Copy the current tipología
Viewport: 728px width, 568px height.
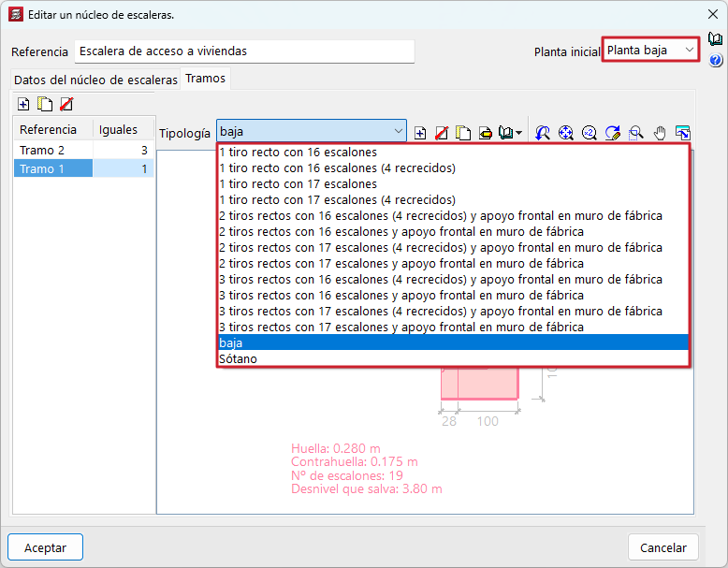click(463, 133)
